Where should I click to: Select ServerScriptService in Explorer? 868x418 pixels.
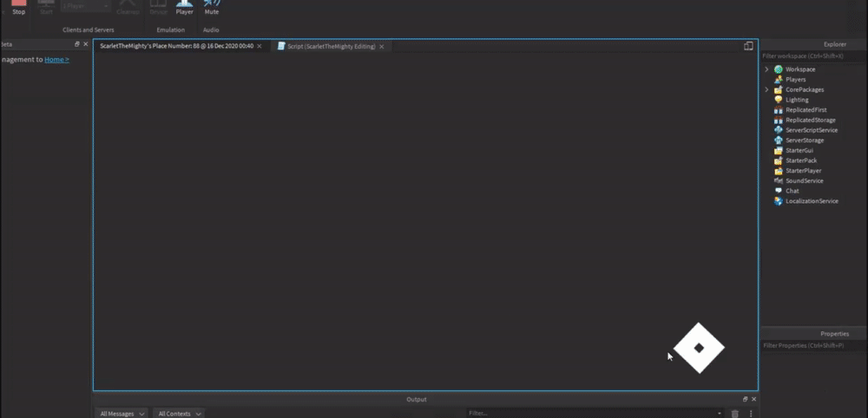(x=812, y=130)
